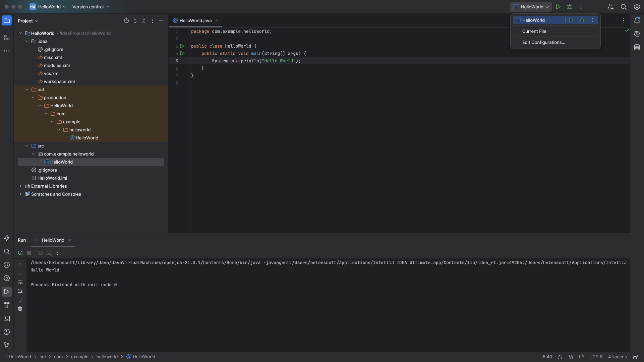This screenshot has height=362, width=644.
Task: Open the Database tool window
Action: pos(637,47)
